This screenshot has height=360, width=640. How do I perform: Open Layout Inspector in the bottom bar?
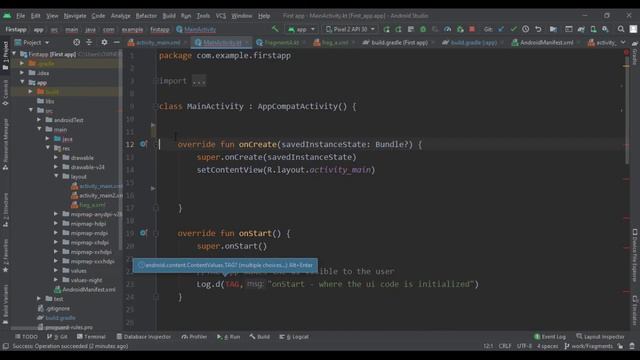[600, 337]
